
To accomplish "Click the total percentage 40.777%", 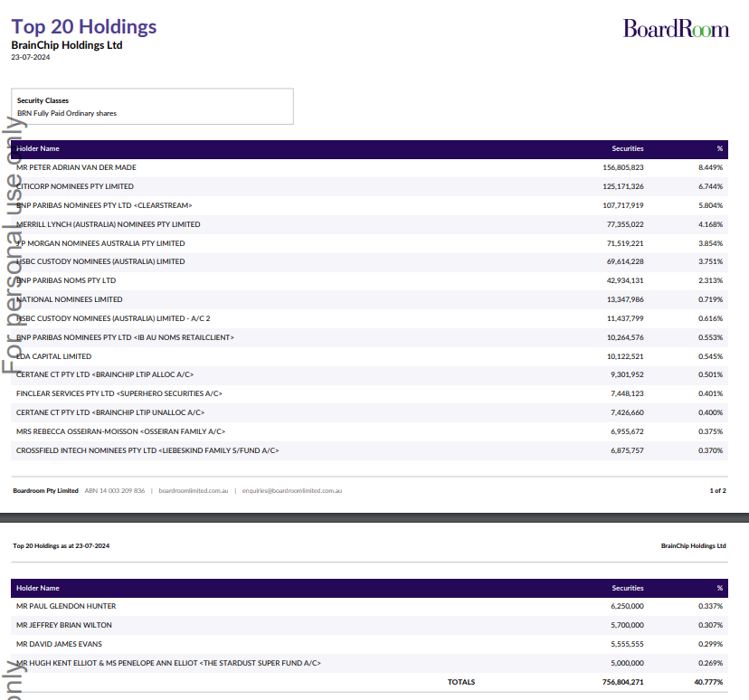I will 708,682.
